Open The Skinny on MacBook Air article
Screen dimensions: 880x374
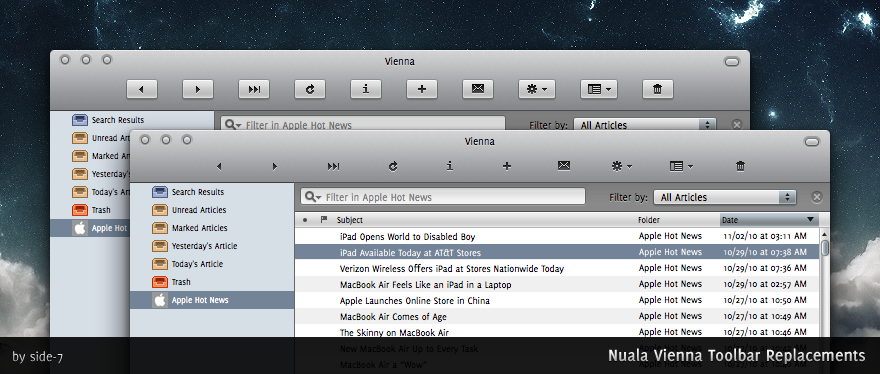click(x=557, y=332)
